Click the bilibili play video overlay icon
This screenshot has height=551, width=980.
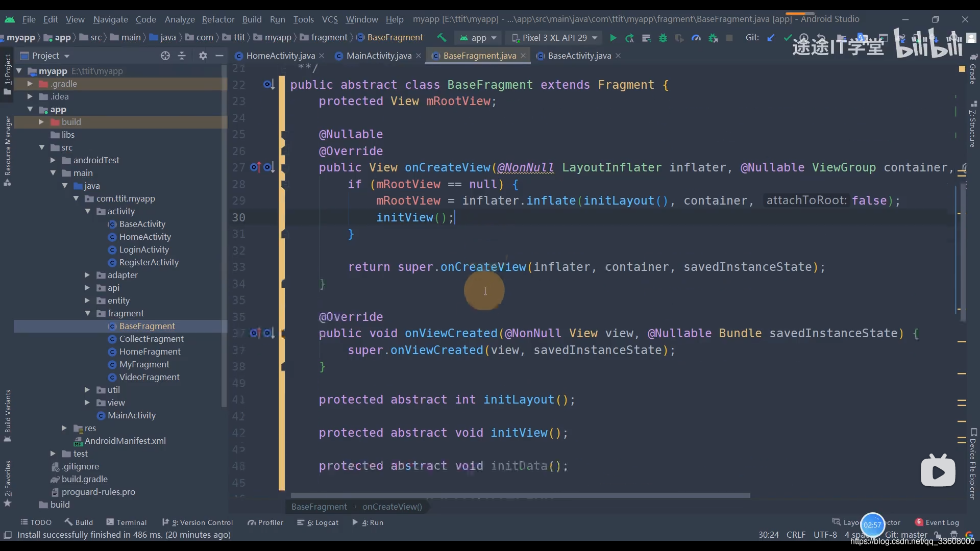(938, 471)
